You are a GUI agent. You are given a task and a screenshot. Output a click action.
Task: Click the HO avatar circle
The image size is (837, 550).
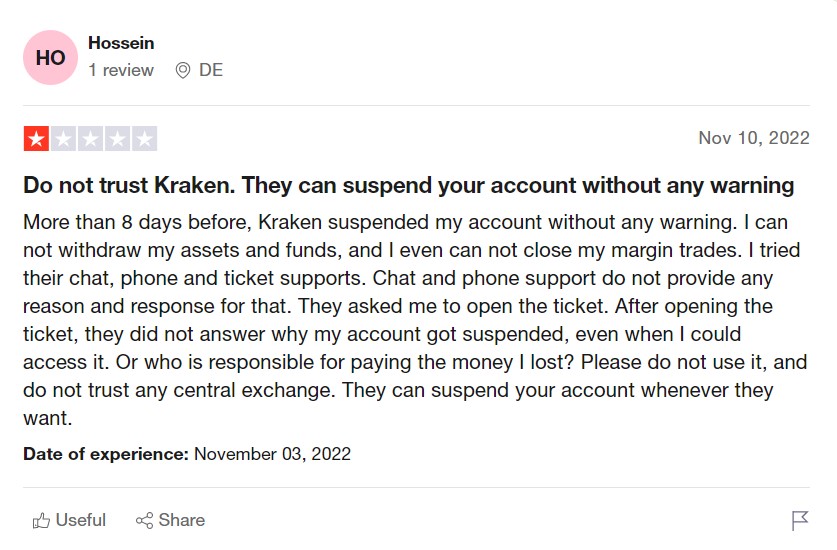pos(50,57)
